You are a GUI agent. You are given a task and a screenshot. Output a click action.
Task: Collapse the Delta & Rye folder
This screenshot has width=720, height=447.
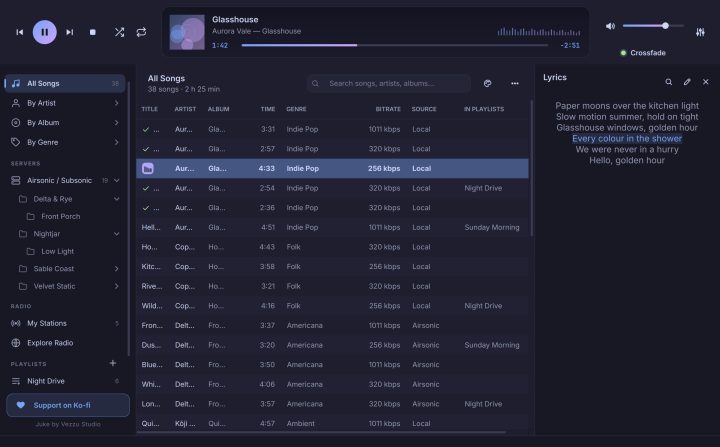[x=117, y=199]
